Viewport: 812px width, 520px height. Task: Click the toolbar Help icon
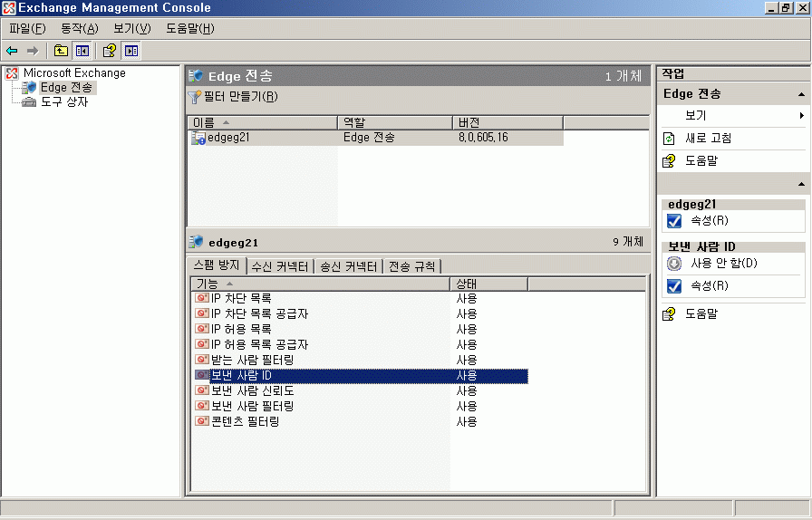point(110,51)
